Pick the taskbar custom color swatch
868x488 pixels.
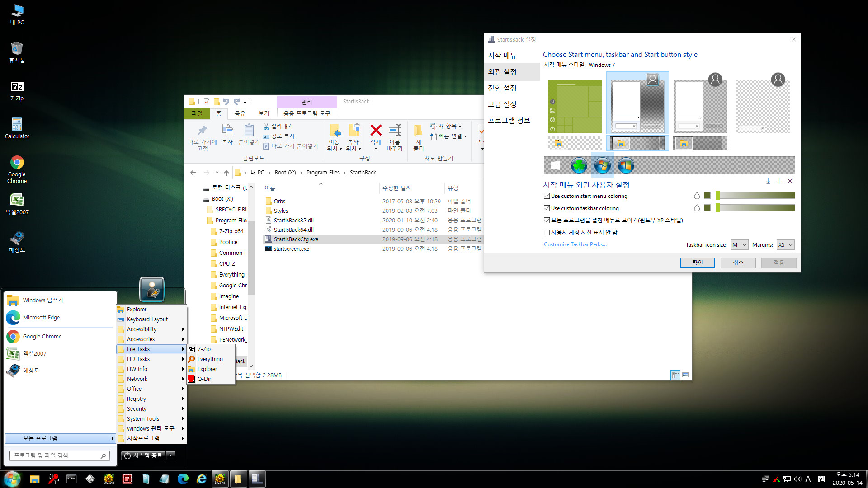point(708,208)
